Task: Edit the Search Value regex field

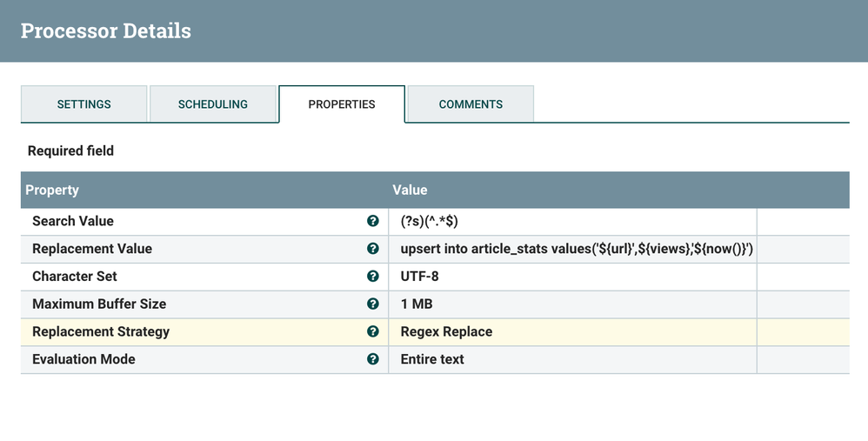Action: point(571,221)
